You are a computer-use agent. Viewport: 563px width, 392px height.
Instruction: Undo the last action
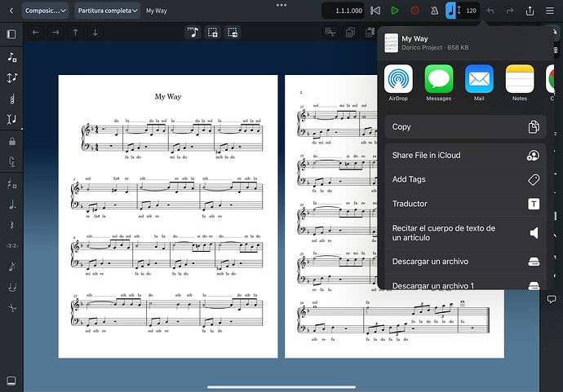490,11
